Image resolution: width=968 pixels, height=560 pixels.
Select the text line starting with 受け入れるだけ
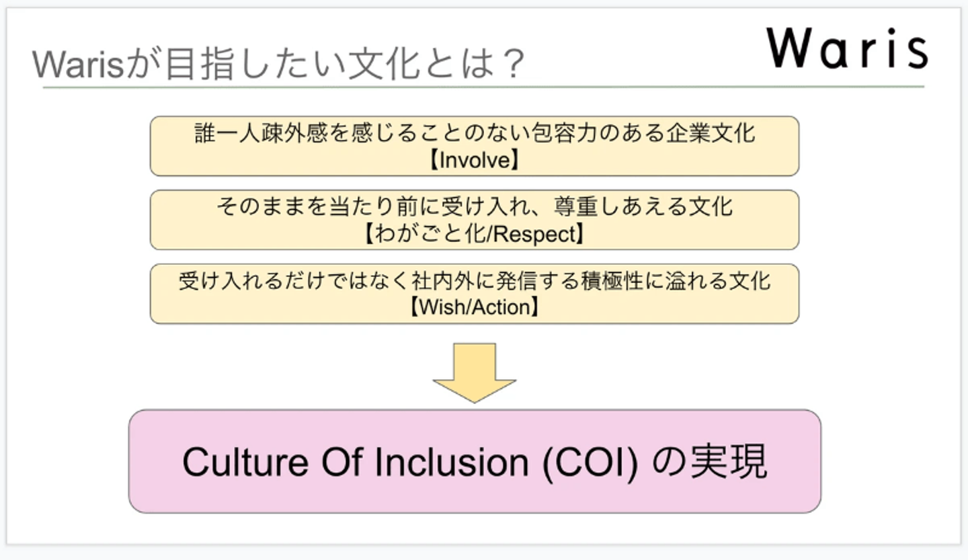click(475, 280)
